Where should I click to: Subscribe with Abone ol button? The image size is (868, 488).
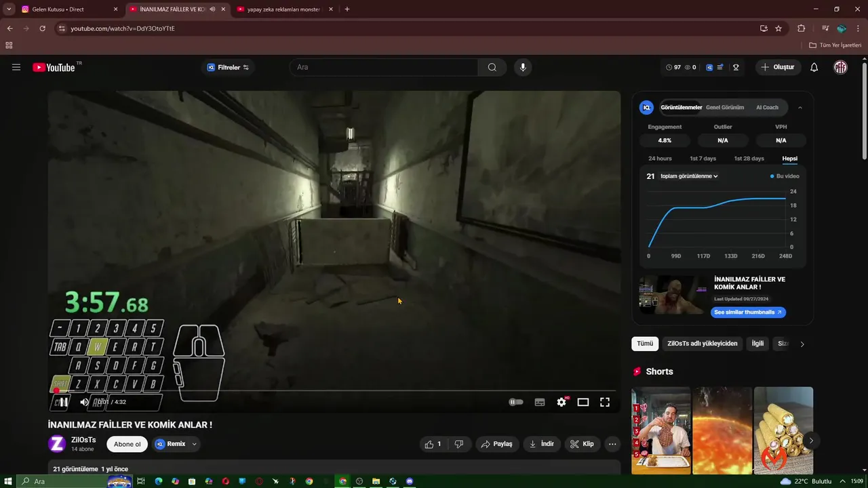(127, 444)
